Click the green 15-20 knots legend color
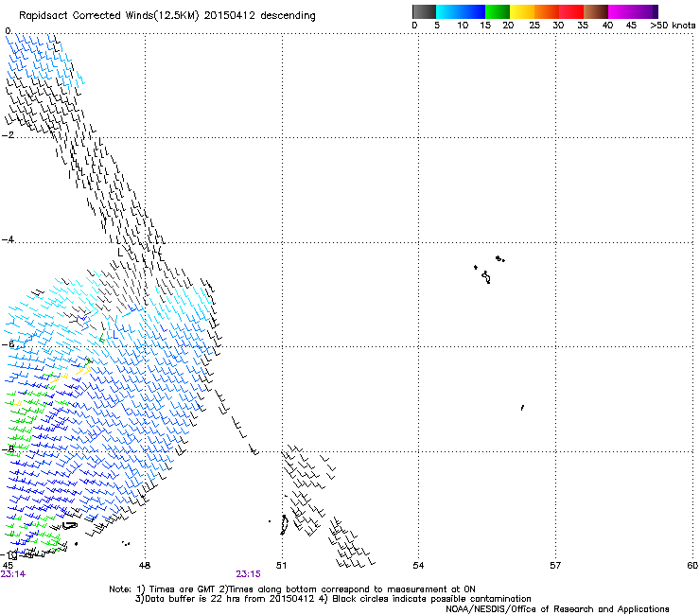The image size is (700, 615). [498, 11]
